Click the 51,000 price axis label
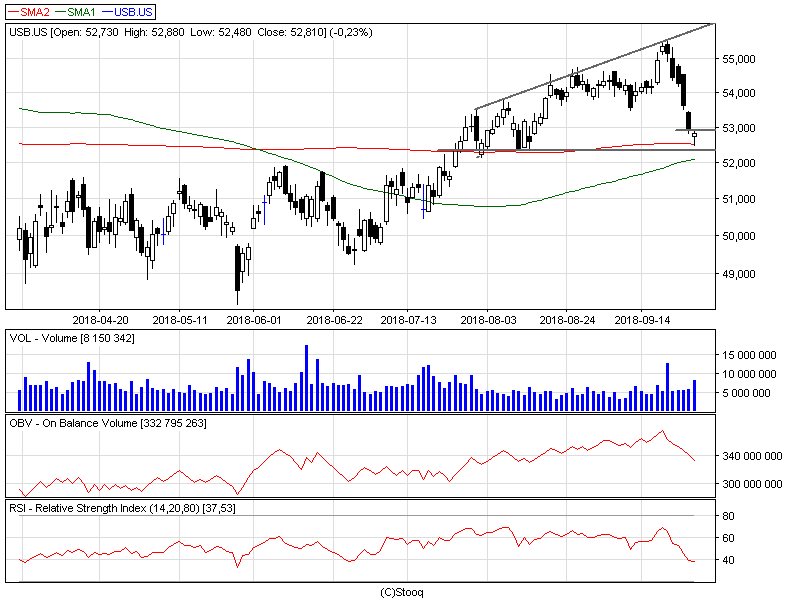Viewport: 800px width, 600px height. [739, 199]
